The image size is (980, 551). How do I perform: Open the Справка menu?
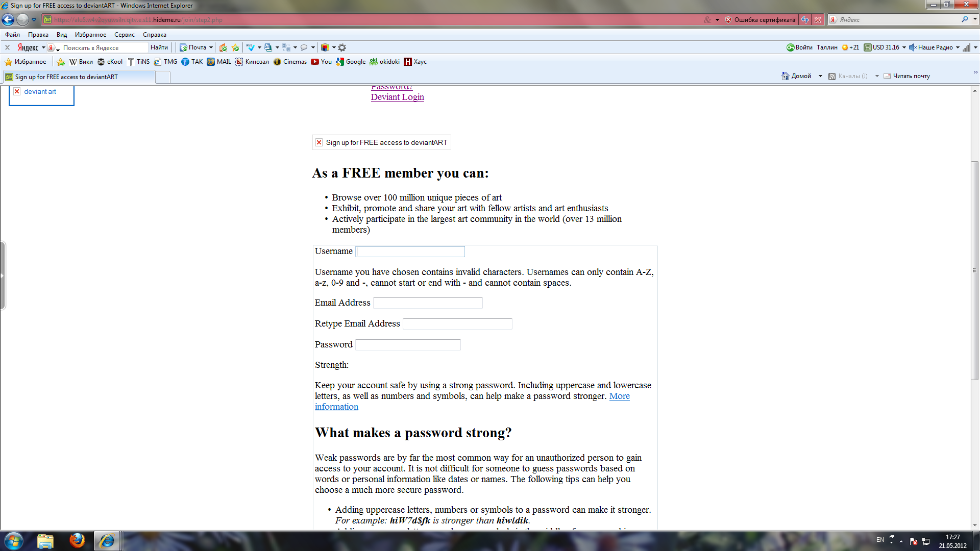pyautogui.click(x=155, y=35)
